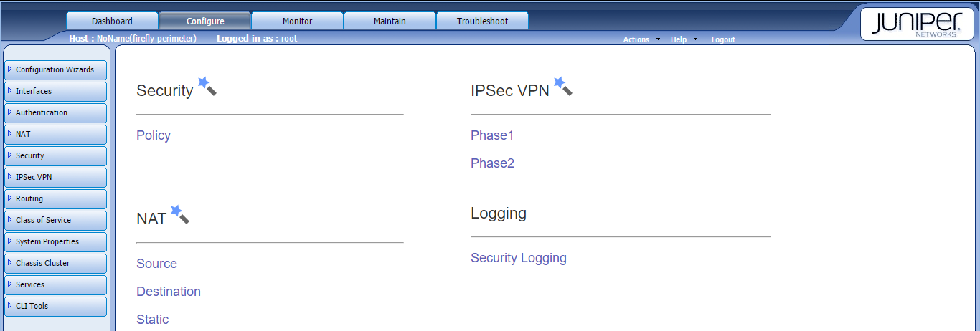Viewport: 980px width, 331px height.
Task: Expand the CLI Tools sidebar section
Action: pos(55,306)
